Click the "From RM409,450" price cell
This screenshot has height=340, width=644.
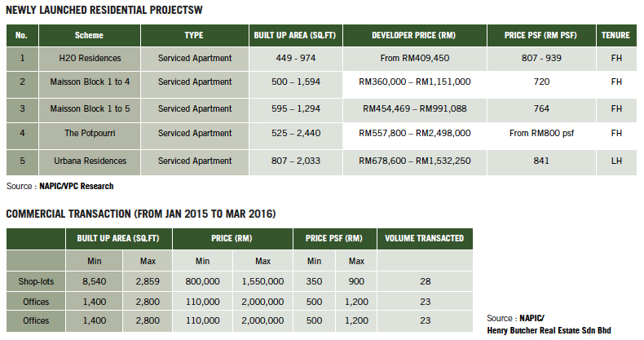pyautogui.click(x=413, y=59)
